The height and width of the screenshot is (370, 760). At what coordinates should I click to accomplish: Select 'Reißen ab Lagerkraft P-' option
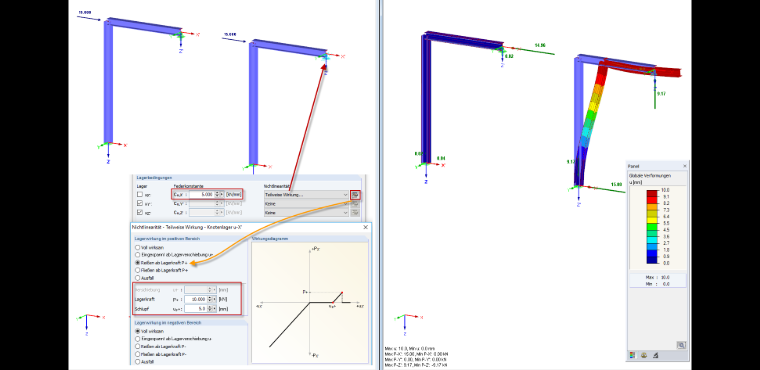click(138, 346)
